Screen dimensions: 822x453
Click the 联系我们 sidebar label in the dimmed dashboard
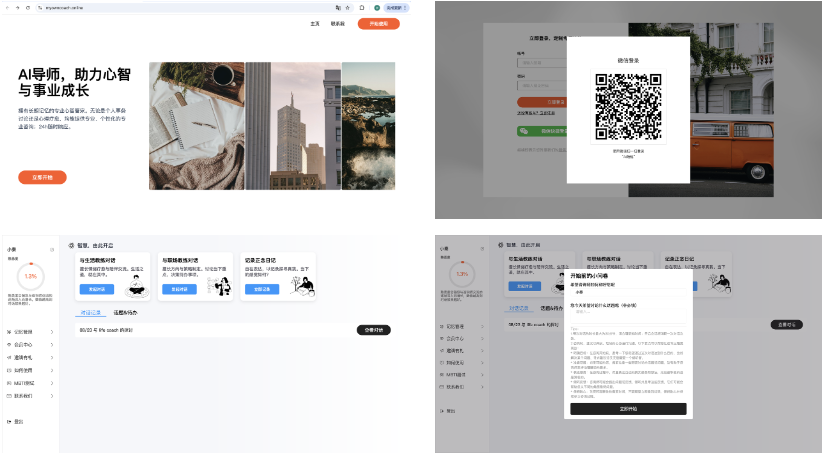point(455,387)
